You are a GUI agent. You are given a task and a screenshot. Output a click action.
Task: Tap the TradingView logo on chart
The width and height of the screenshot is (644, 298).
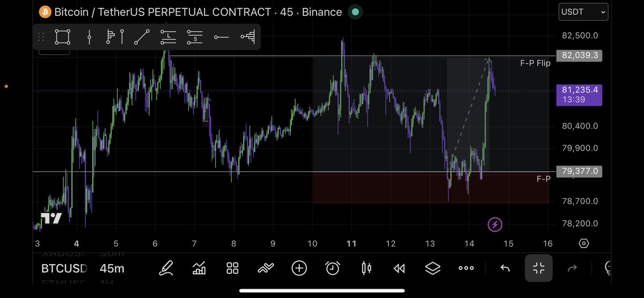52,218
